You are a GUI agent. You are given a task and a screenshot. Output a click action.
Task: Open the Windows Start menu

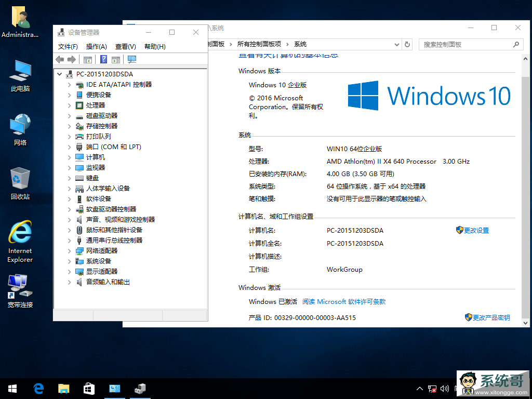point(12,389)
